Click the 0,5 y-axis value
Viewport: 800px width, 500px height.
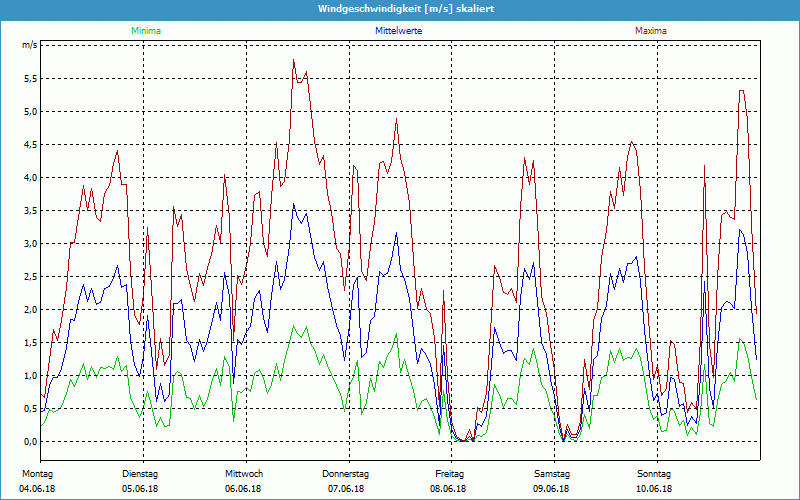[x=30, y=409]
